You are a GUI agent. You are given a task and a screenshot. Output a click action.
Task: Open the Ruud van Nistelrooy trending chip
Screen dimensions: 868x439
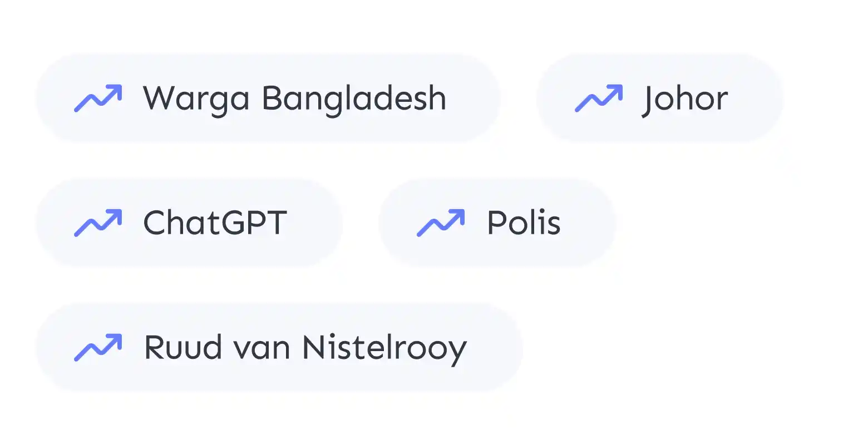coord(279,347)
